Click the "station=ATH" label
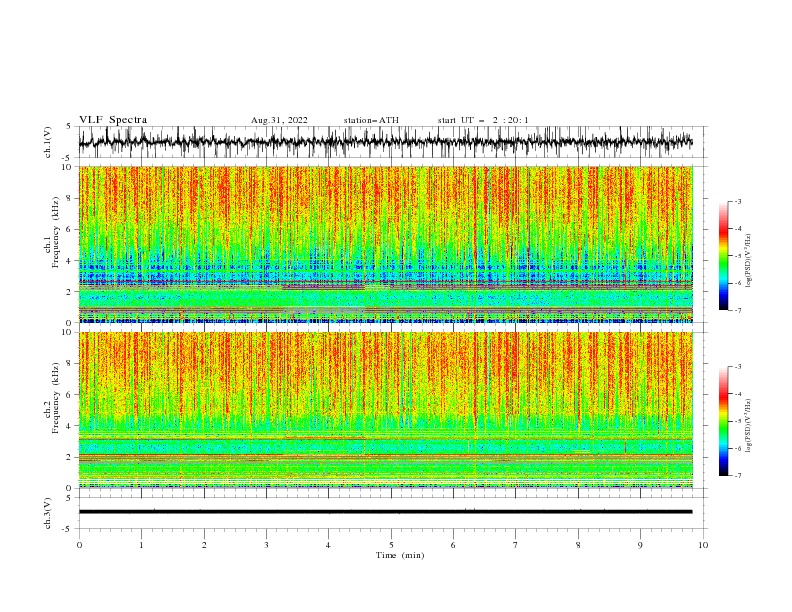The height and width of the screenshot is (612, 792). tap(371, 120)
